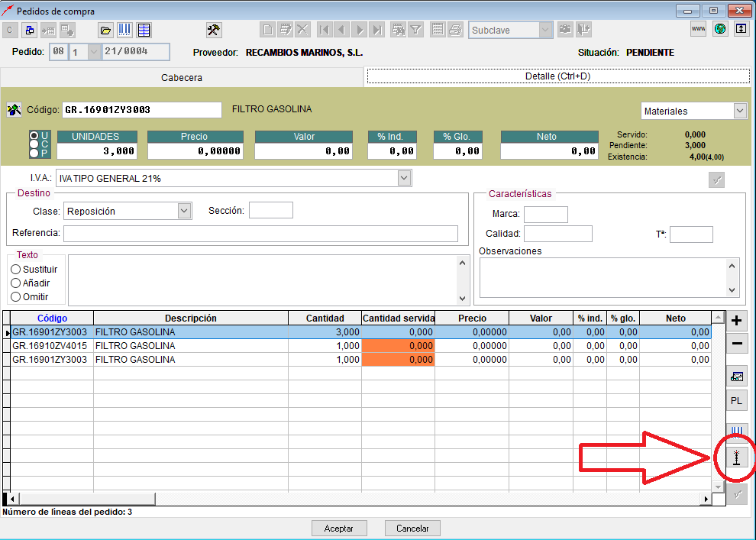Image resolution: width=756 pixels, height=540 pixels.
Task: Click the Descripción column header
Action: tap(191, 319)
